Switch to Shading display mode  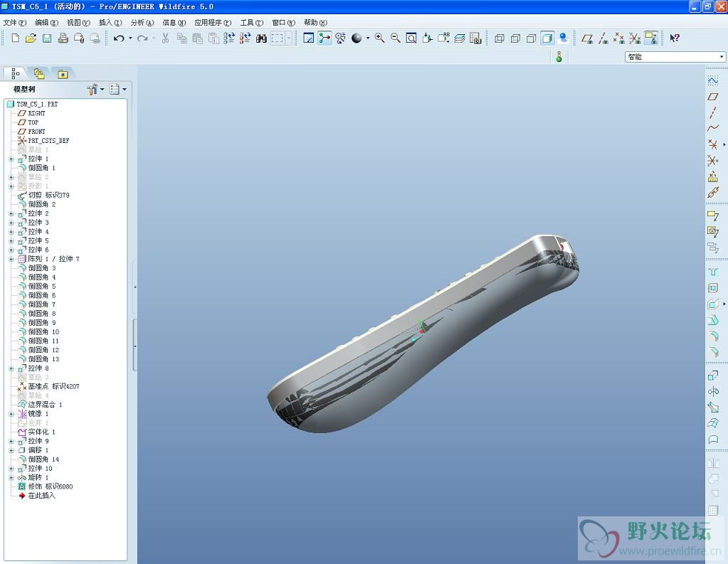coord(547,38)
